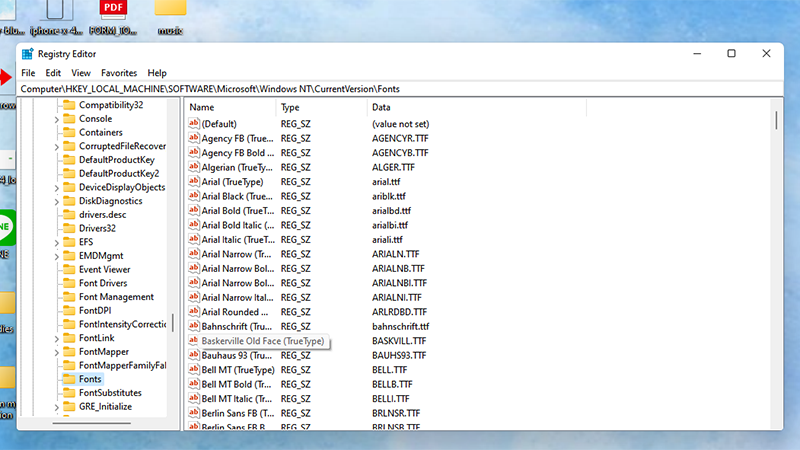
Task: Expand the CorruptedFileRecovery key
Action: click(x=57, y=147)
